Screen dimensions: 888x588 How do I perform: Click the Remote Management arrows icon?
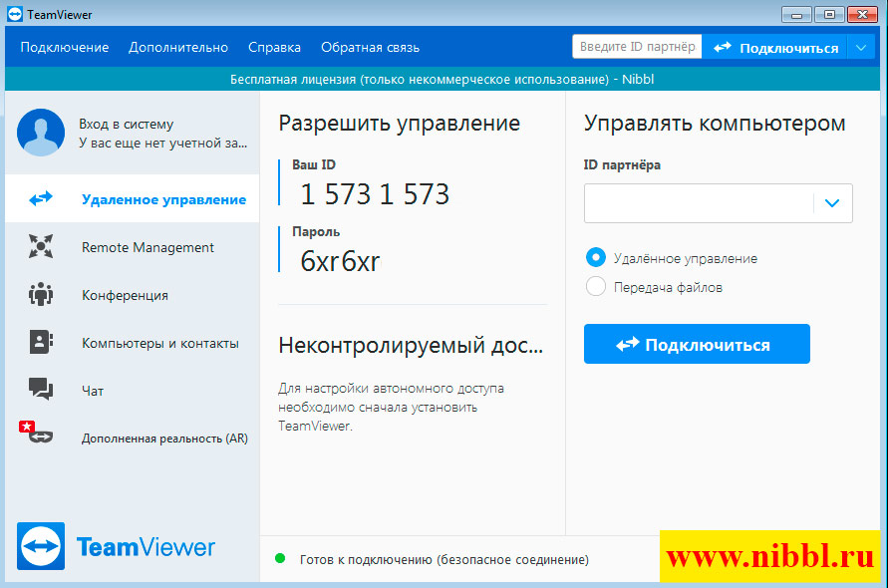click(41, 246)
